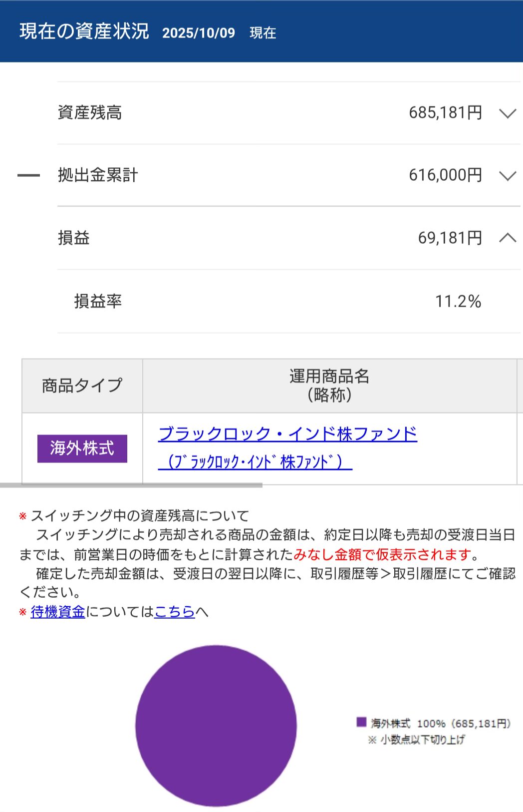523x812 pixels.
Task: Click the 損益率 value 11.2%
Action: click(458, 302)
